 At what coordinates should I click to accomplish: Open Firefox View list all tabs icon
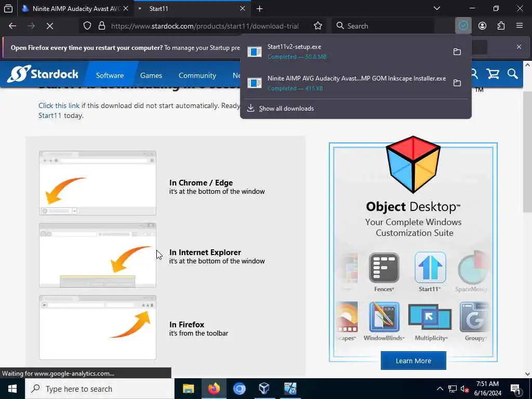point(8,8)
